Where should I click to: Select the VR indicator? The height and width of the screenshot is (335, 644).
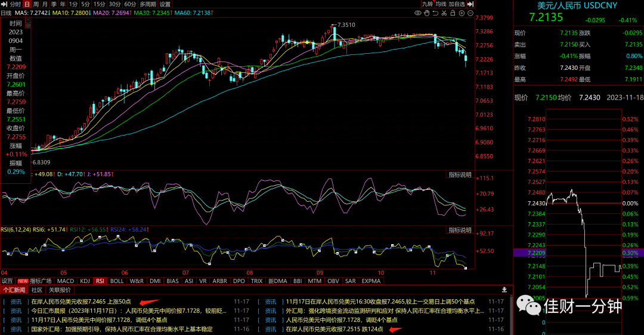pos(203,281)
